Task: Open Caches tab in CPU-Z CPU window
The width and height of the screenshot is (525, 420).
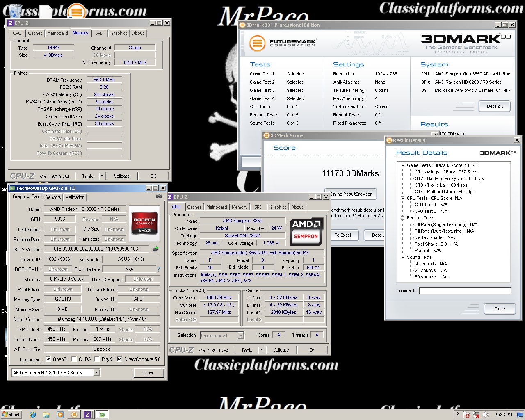Action: (x=194, y=207)
